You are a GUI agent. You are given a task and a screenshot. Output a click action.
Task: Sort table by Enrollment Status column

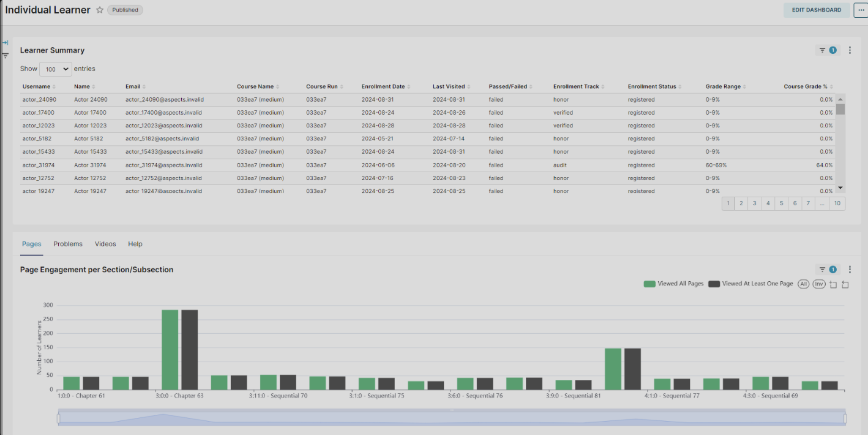(654, 86)
